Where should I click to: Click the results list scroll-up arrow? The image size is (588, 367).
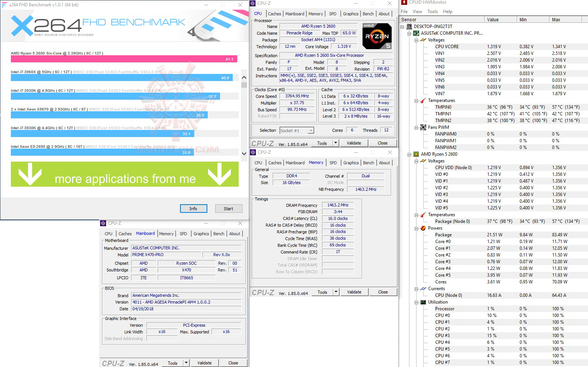coord(244,78)
